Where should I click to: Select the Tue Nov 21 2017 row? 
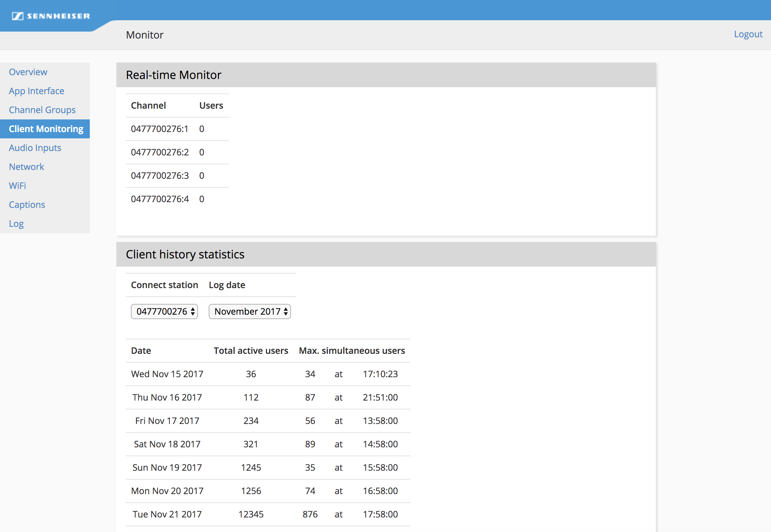(167, 514)
